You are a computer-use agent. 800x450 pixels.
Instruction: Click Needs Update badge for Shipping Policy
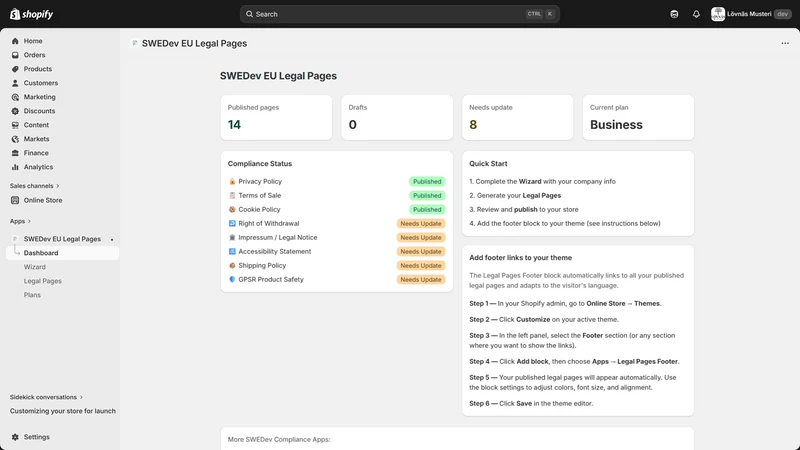(421, 266)
